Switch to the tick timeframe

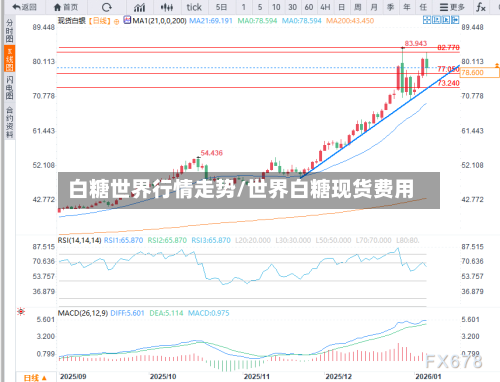pos(194,7)
